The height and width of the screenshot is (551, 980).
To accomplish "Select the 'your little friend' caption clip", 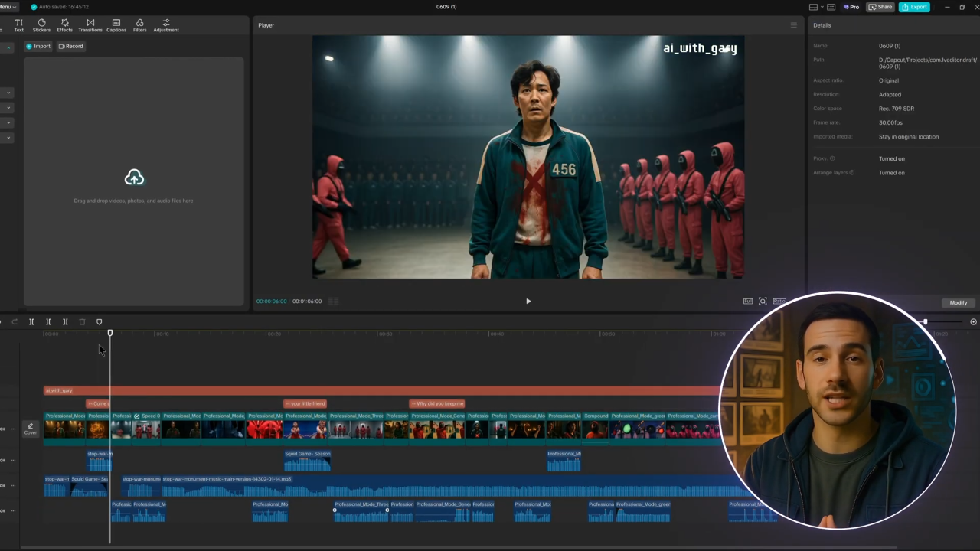I will click(x=305, y=403).
